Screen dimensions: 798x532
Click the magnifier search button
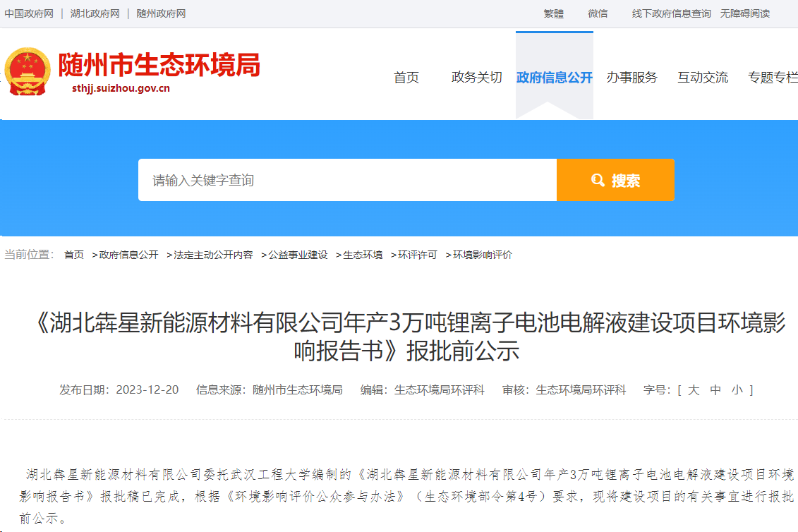pos(615,180)
